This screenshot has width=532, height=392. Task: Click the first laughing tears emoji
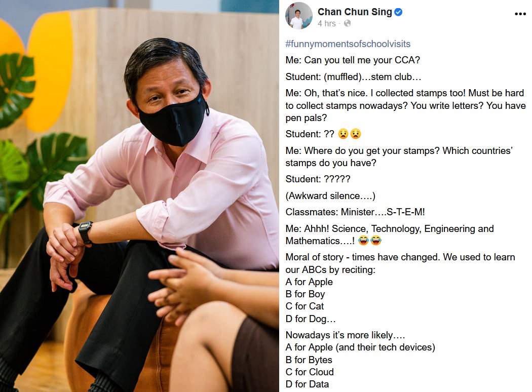tap(363, 241)
